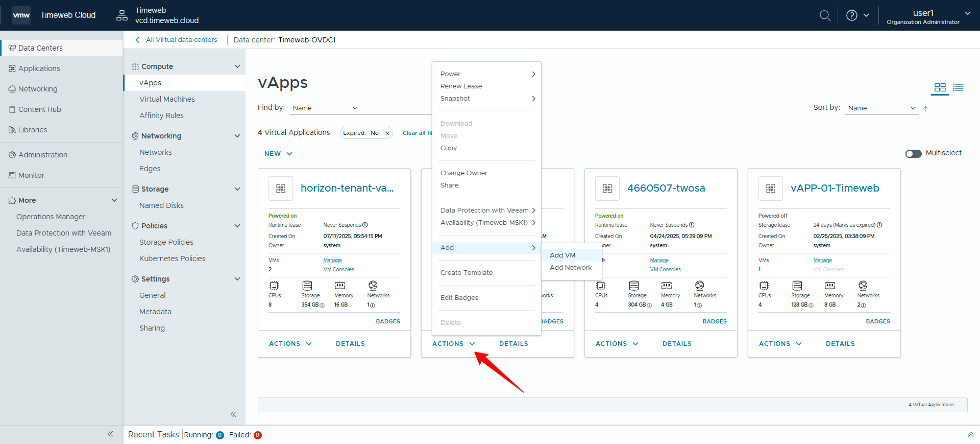The image size is (980, 444).
Task: Open Content Hub in main sidebar
Action: (39, 109)
